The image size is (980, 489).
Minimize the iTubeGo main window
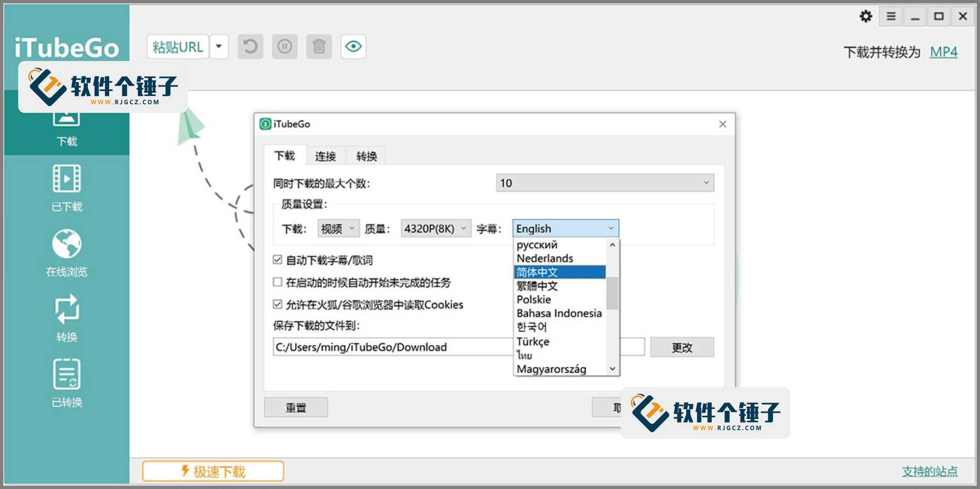coord(915,17)
